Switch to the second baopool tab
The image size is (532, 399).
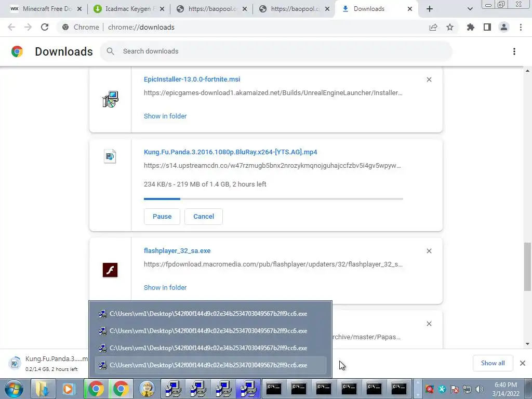294,9
